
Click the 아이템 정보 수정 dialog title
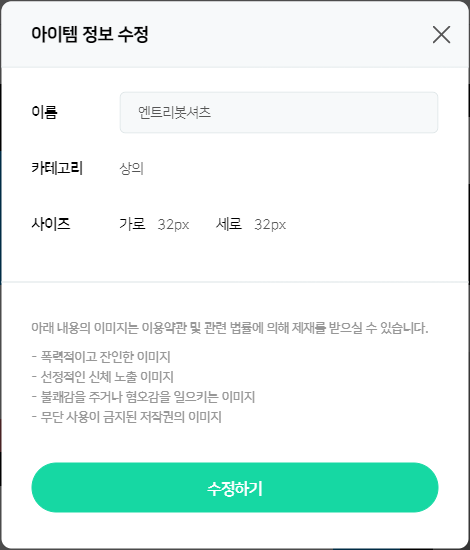[90, 34]
